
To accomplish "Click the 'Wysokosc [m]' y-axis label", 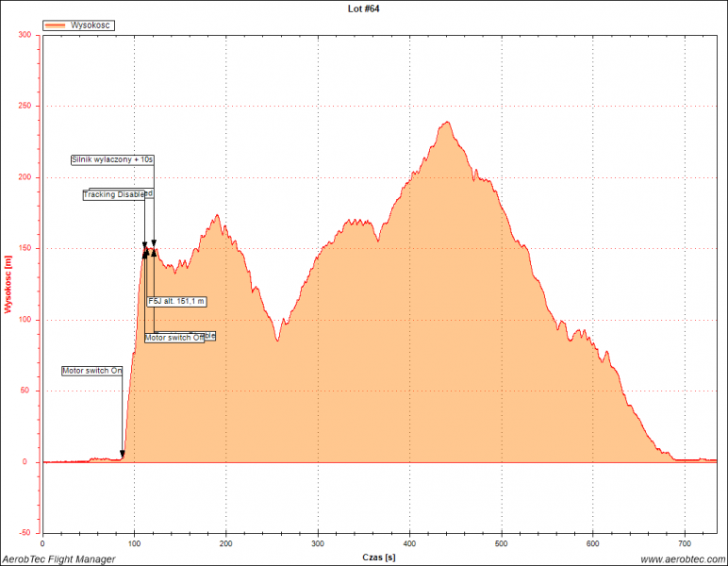I will pyautogui.click(x=8, y=284).
